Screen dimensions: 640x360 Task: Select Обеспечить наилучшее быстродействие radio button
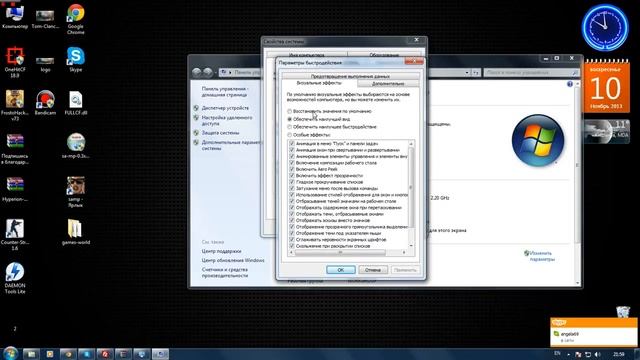click(x=289, y=127)
